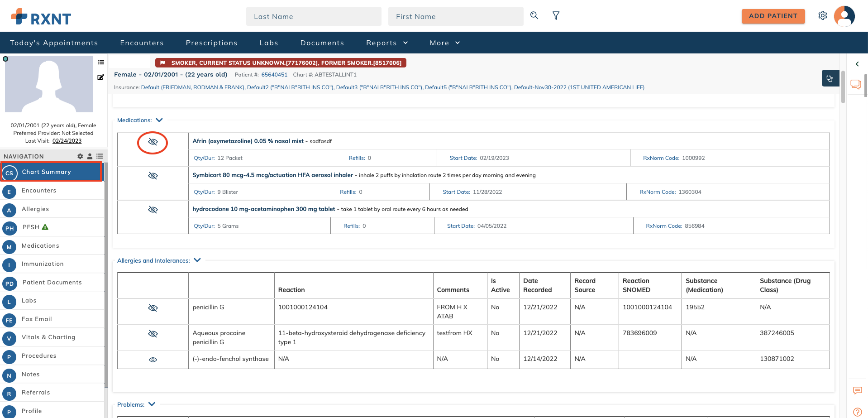
Task: Open the help question mark icon
Action: click(857, 412)
